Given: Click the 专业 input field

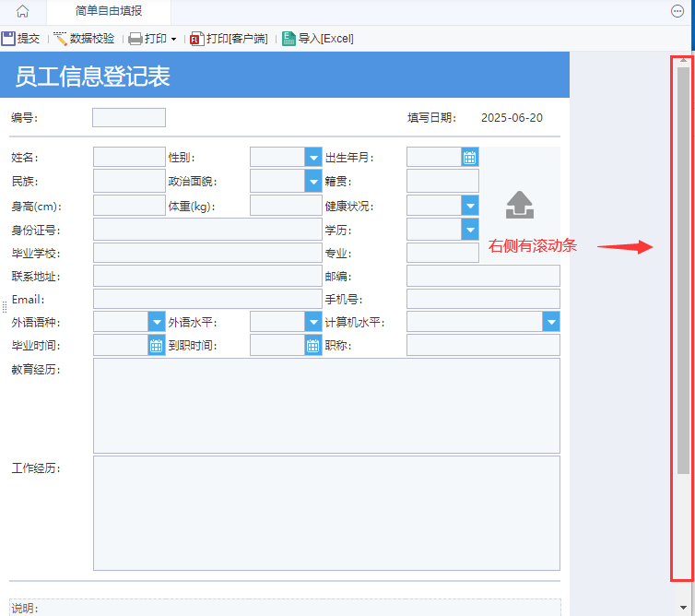Looking at the screenshot, I should [442, 253].
